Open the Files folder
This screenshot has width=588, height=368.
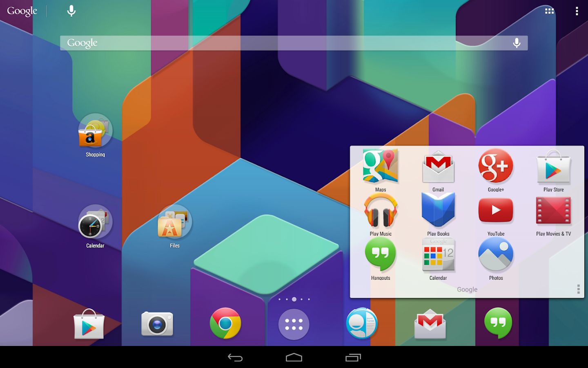175,222
